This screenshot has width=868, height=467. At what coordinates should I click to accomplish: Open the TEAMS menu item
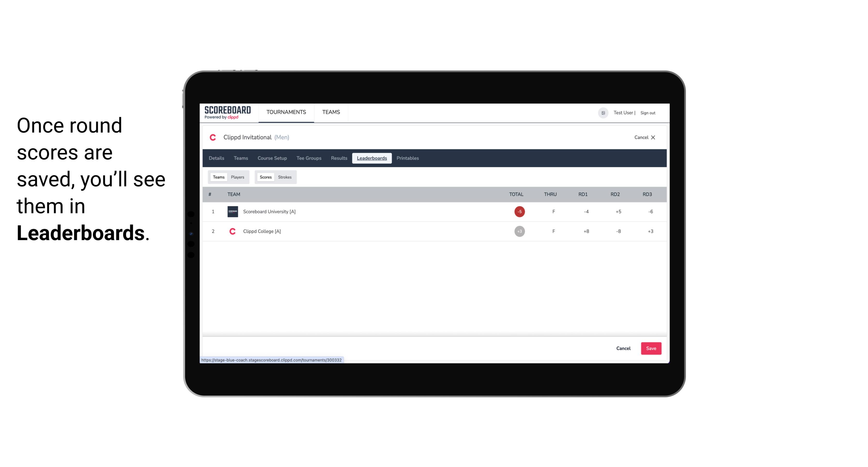pyautogui.click(x=331, y=112)
